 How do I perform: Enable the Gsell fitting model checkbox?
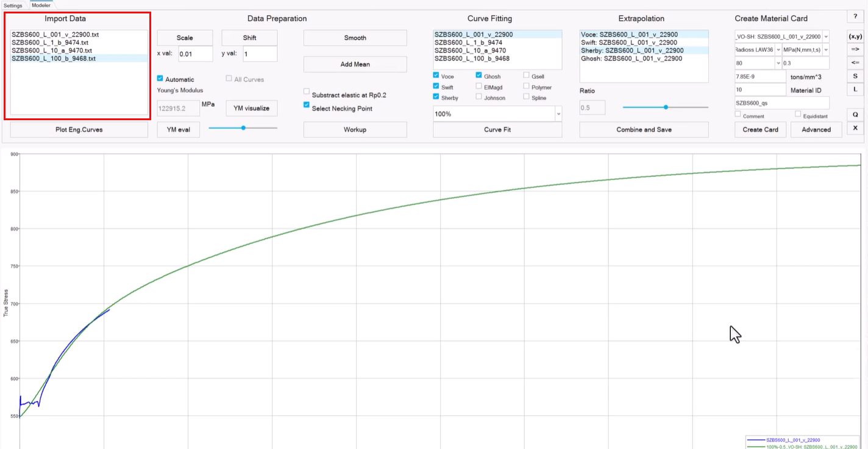[526, 76]
